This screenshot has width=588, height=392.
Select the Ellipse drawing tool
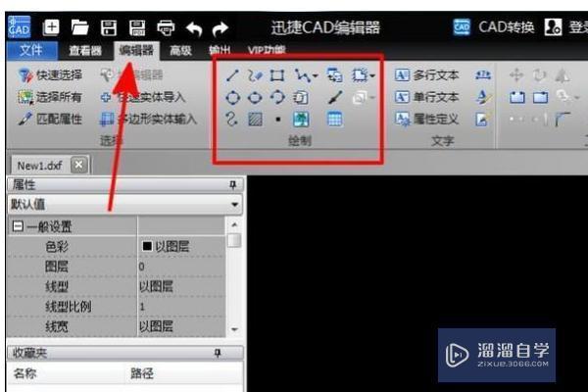coord(255,98)
